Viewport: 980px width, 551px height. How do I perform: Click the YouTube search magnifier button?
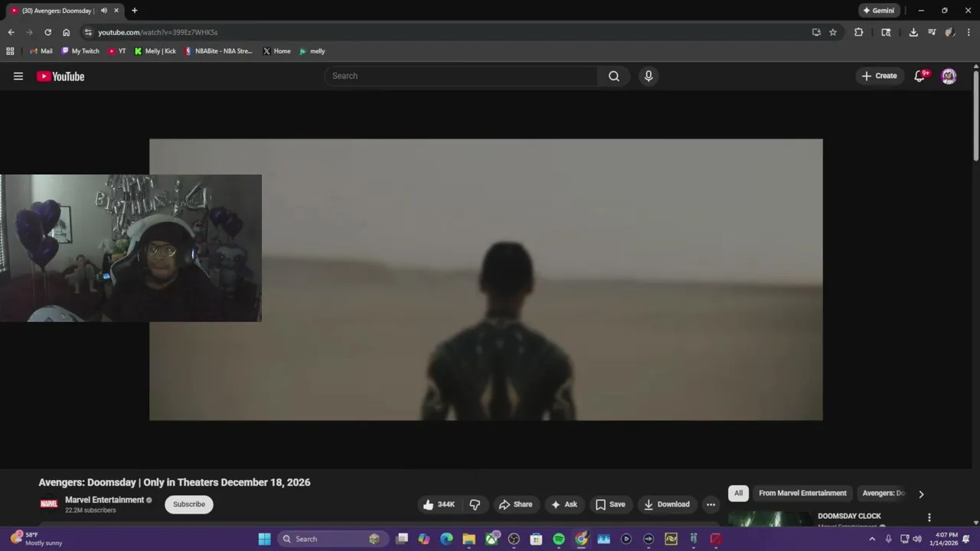[614, 76]
